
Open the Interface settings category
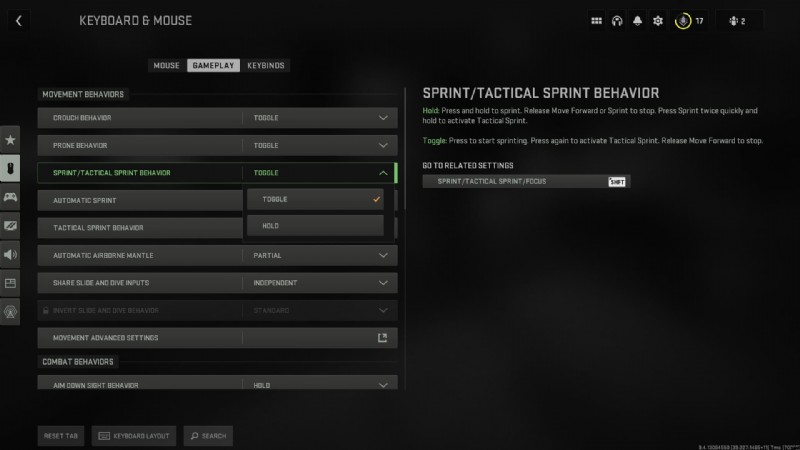tap(11, 283)
